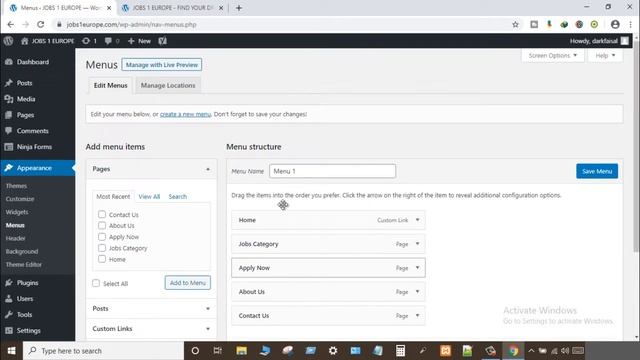
Task: Open Theme Editor under Appearance
Action: point(24,264)
